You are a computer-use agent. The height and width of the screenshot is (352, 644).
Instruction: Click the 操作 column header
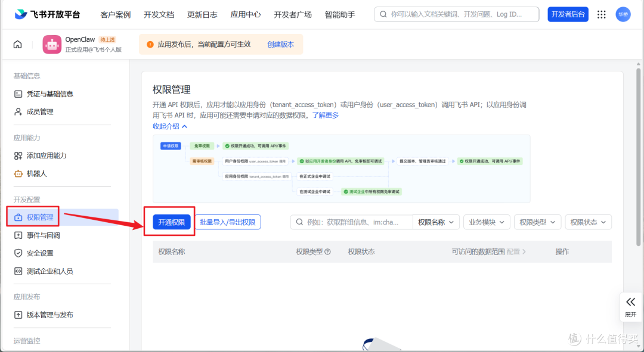[562, 251]
